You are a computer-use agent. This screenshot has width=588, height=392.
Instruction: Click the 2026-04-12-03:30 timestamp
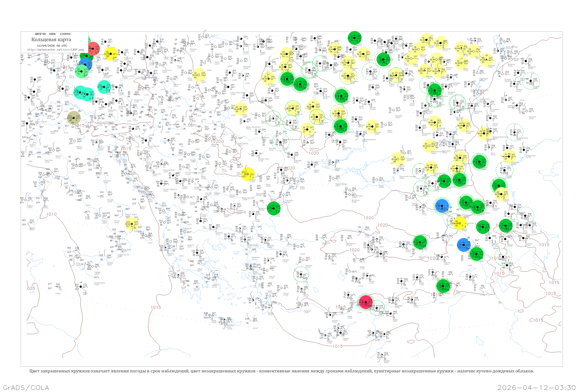click(536, 387)
